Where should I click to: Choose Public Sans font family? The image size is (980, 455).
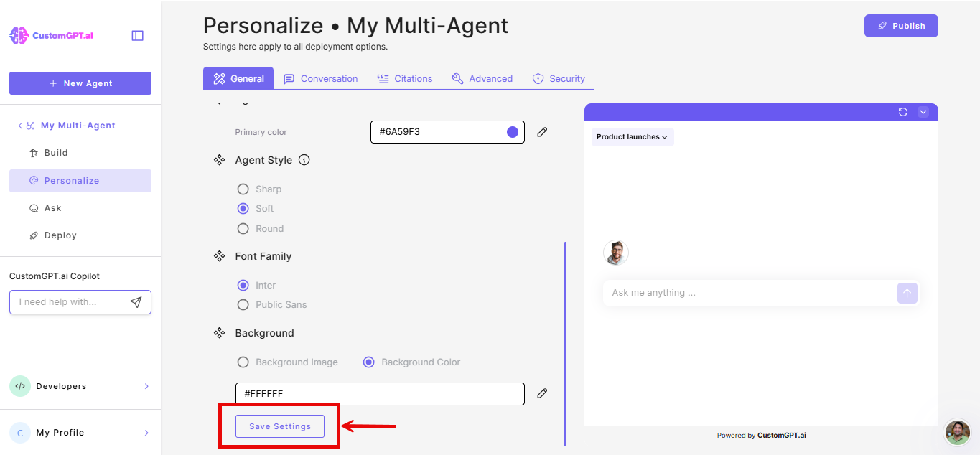[x=243, y=304]
